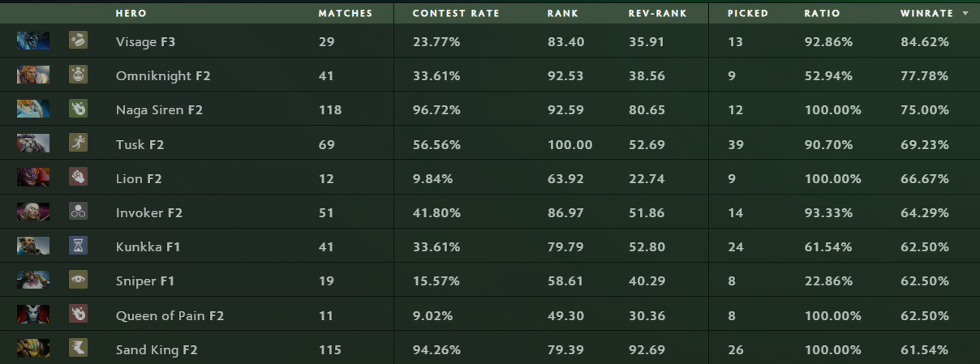
Task: Sort by the Rev-Rank column header
Action: tap(657, 14)
